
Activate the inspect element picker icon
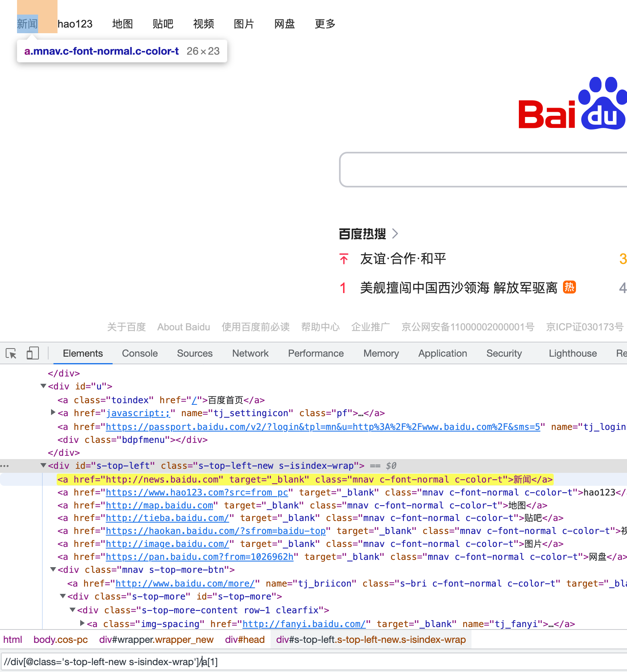coord(11,353)
